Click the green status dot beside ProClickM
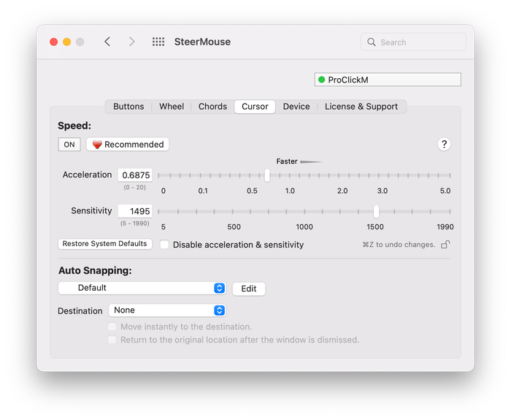The image size is (511, 420). (322, 80)
